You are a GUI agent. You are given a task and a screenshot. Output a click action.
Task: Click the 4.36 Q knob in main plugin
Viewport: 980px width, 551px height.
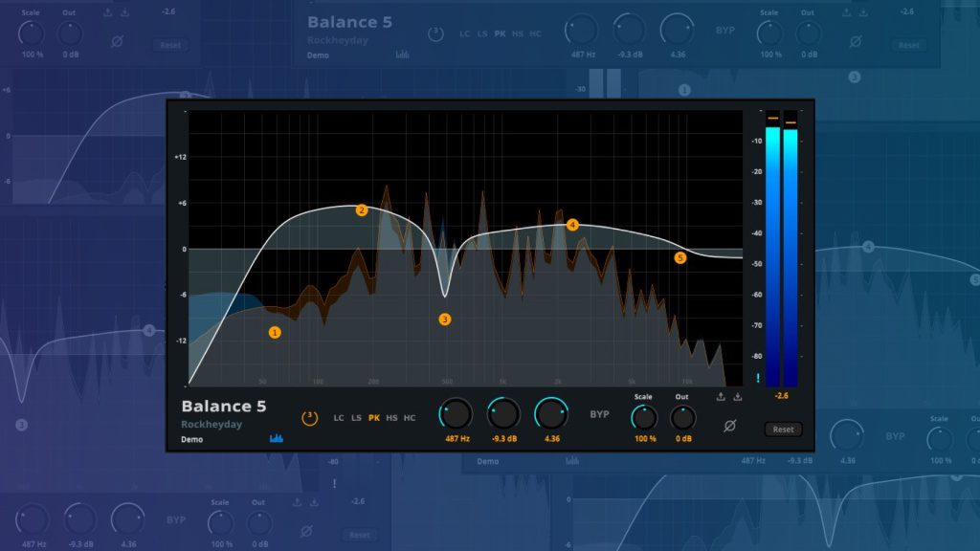pos(551,413)
